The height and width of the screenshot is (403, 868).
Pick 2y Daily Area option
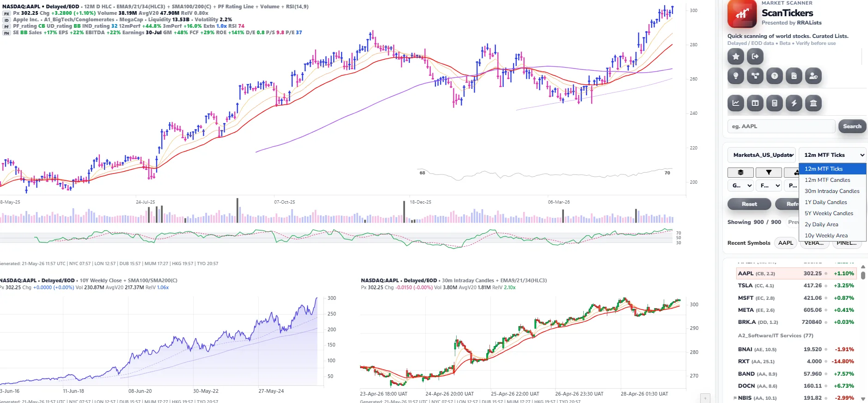[x=832, y=224]
